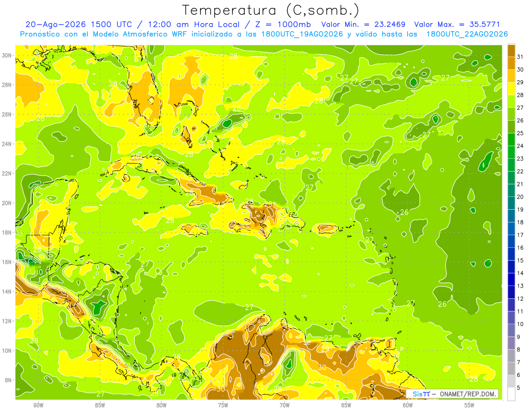Image resolution: width=532 pixels, height=411 pixels.
Task: Click the legend value 30 on color bar
Action: (520, 70)
